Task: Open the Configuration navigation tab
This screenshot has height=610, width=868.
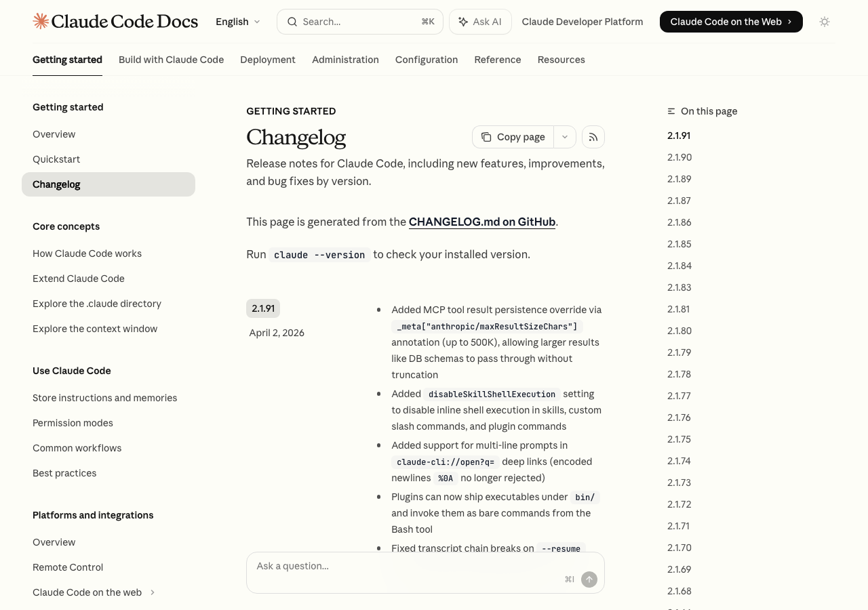Action: point(426,60)
